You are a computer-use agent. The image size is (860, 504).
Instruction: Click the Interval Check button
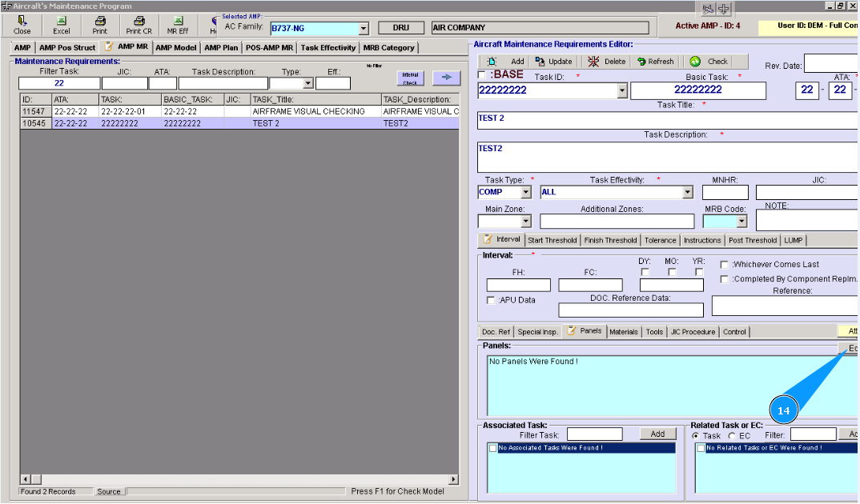pos(410,78)
